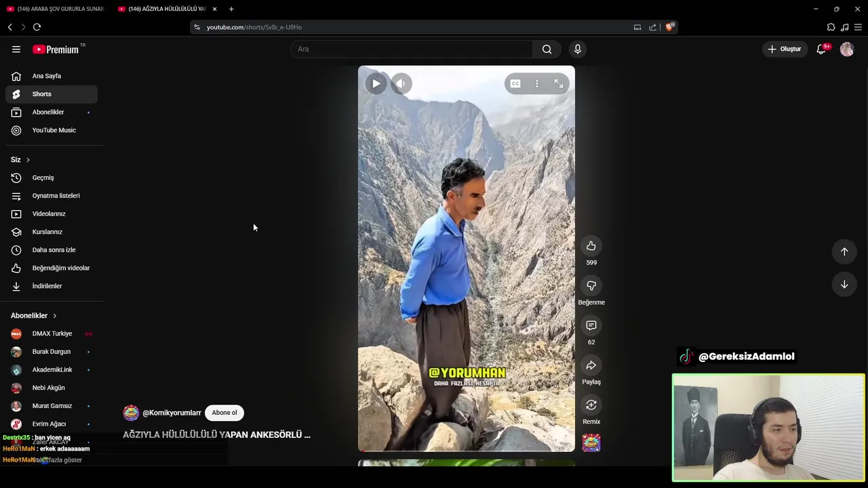Open the account avatar menu
Screen dimensions: 868x488
[847, 49]
